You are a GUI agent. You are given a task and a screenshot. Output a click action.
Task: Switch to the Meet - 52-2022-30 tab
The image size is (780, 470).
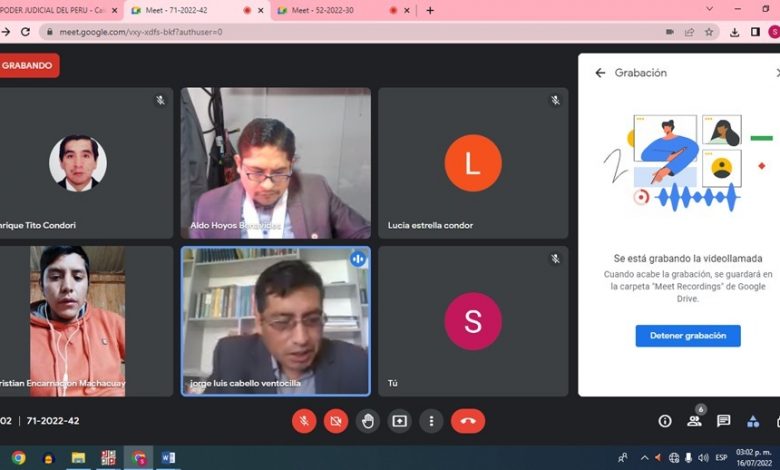pos(330,10)
